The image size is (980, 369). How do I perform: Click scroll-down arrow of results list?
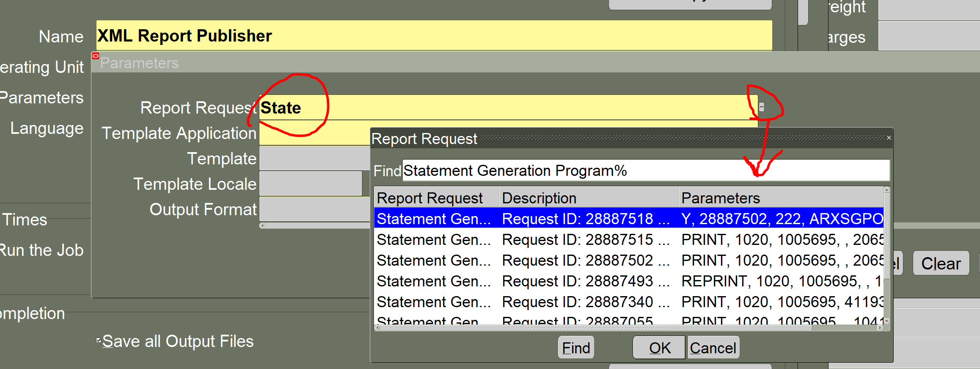pyautogui.click(x=887, y=321)
